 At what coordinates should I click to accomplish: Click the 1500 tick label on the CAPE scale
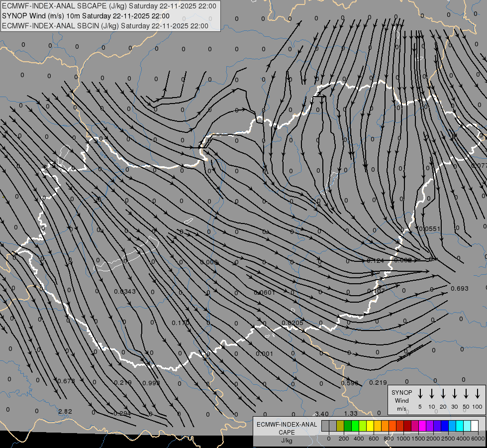tap(418, 439)
